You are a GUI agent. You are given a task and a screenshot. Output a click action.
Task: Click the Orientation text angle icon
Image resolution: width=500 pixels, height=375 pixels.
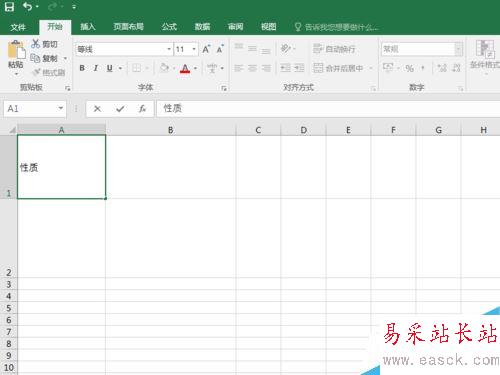(285, 49)
